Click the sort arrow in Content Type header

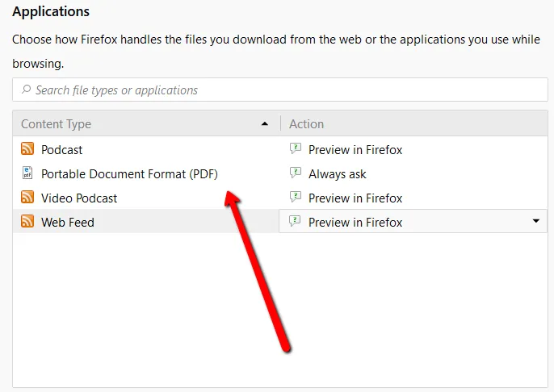point(265,123)
